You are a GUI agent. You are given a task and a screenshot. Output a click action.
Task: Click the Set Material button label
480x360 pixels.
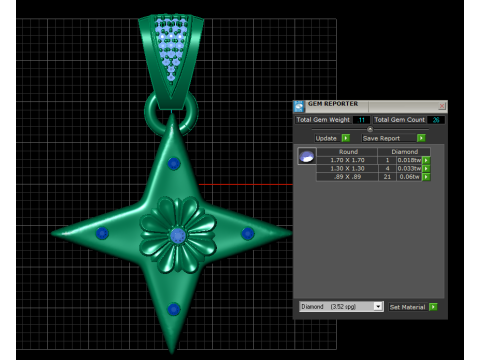(x=408, y=307)
